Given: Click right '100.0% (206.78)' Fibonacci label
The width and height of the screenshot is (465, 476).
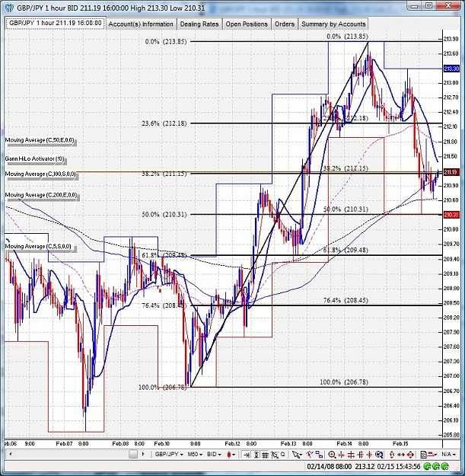Looking at the screenshot, I should point(344,382).
